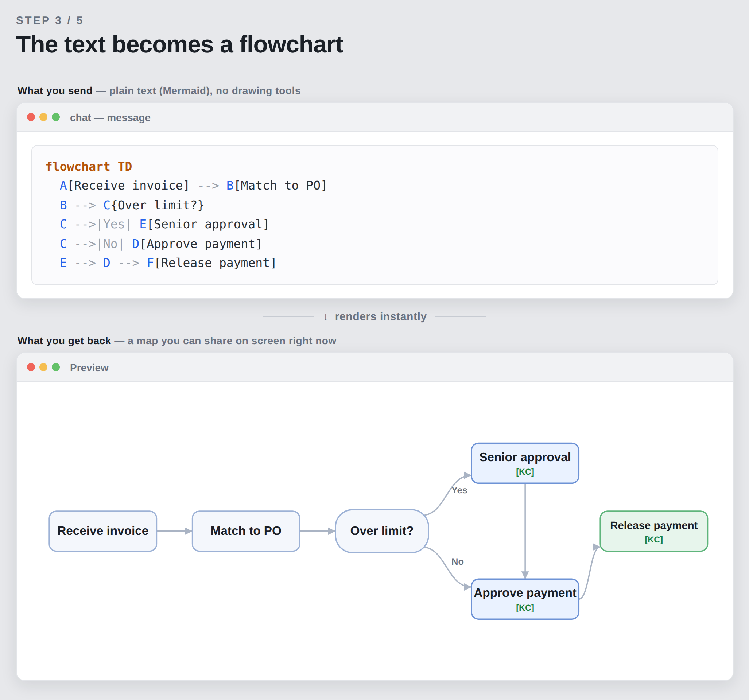Viewport: 749px width, 700px height.
Task: Select the Receive invoice node
Action: 103,531
